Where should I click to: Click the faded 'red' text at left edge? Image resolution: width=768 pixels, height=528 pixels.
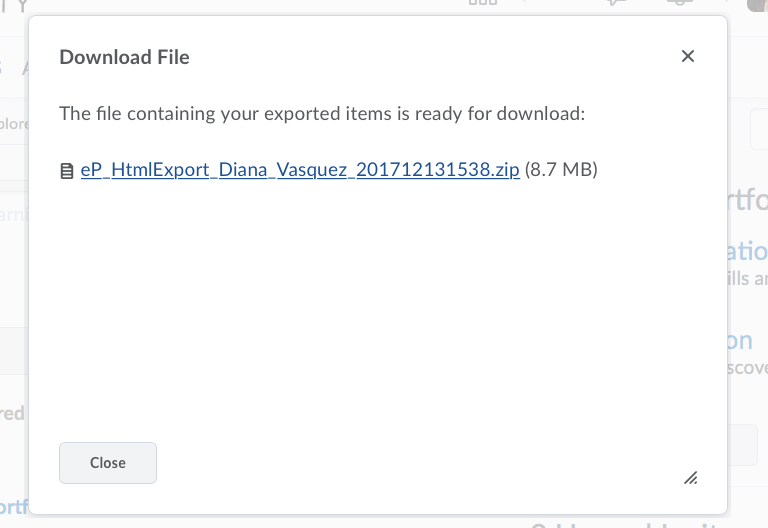pyautogui.click(x=12, y=414)
